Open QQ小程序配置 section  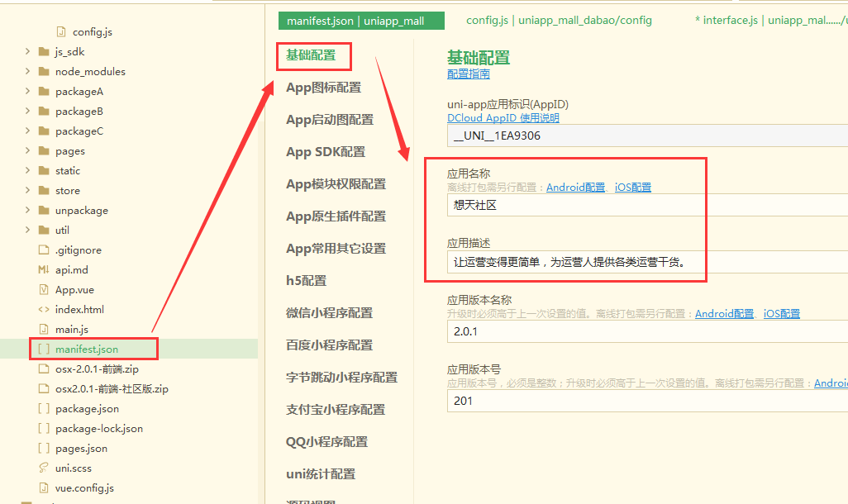point(326,441)
